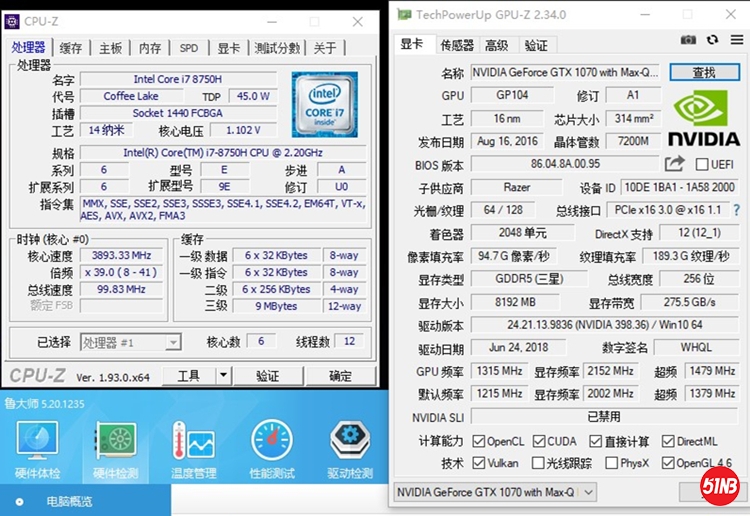750x516 pixels.
Task: Open 温度管理 thermometer icon
Action: (192, 450)
